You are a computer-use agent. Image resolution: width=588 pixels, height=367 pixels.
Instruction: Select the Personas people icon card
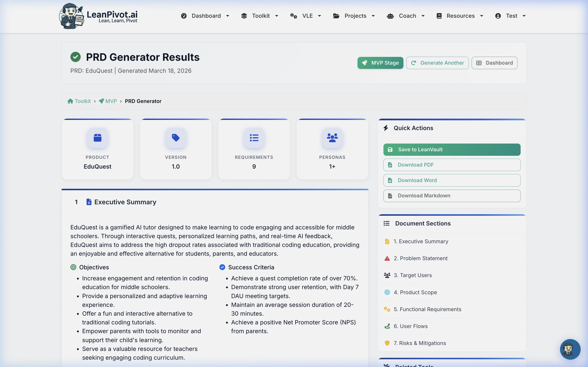point(332,138)
